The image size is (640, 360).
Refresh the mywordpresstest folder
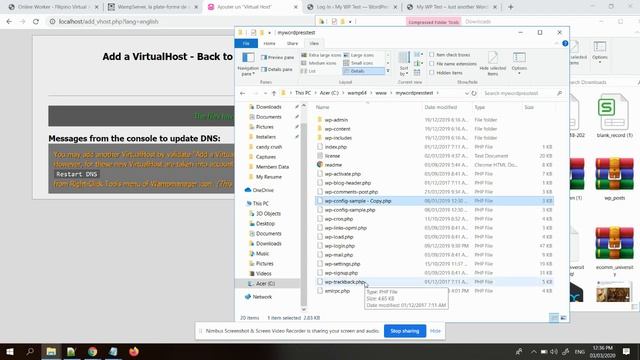click(x=474, y=93)
